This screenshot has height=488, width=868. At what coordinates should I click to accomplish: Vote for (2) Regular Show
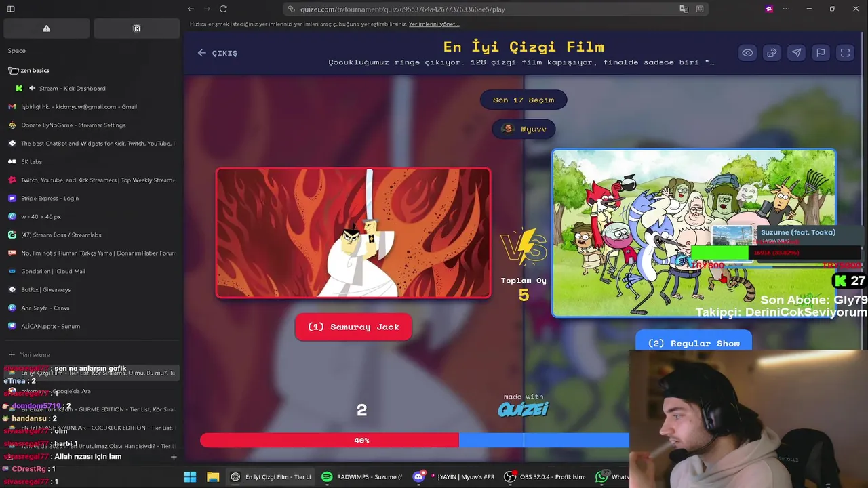[694, 342]
